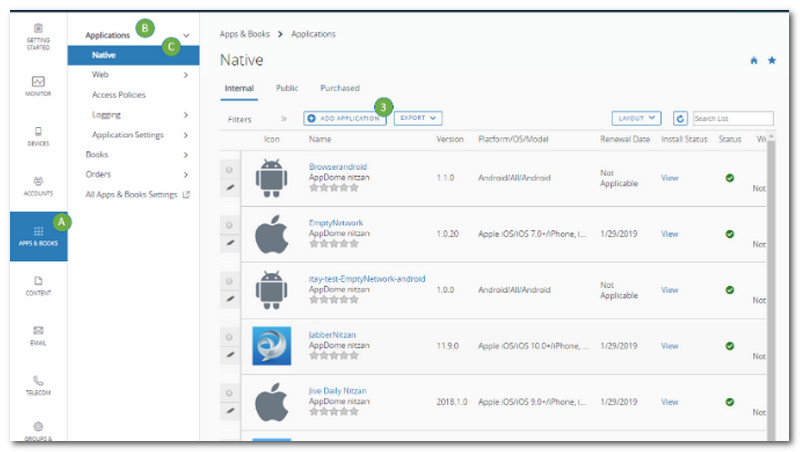View install status for EmptyNetwork
The height and width of the screenshot is (452, 800).
click(669, 234)
